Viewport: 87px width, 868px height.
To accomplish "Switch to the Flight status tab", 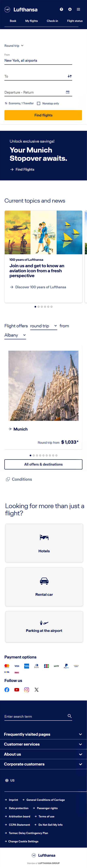I will [x=75, y=21].
